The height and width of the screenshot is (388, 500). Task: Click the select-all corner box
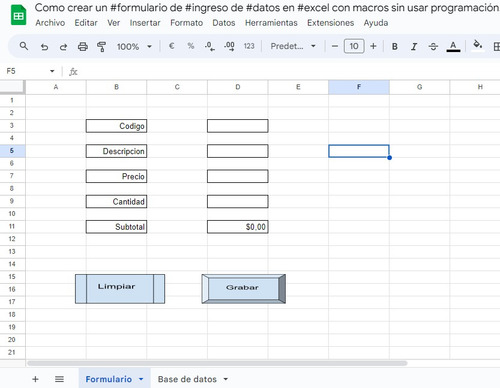(x=12, y=87)
